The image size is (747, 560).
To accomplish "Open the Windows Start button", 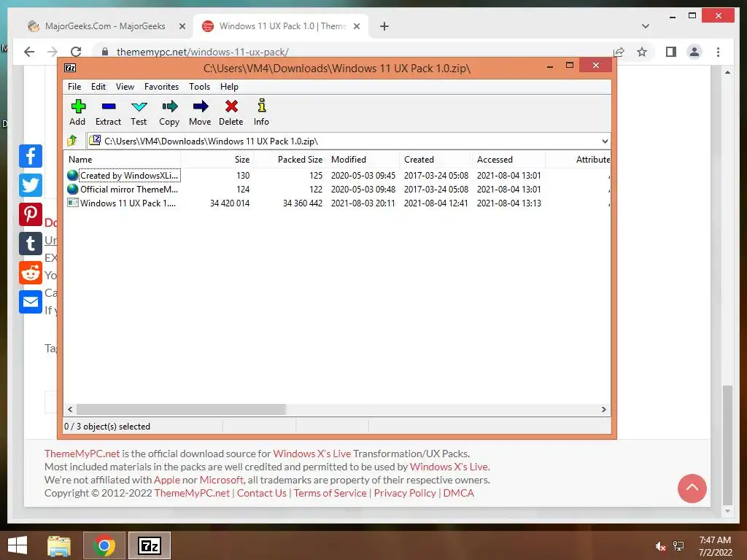I will 18,545.
